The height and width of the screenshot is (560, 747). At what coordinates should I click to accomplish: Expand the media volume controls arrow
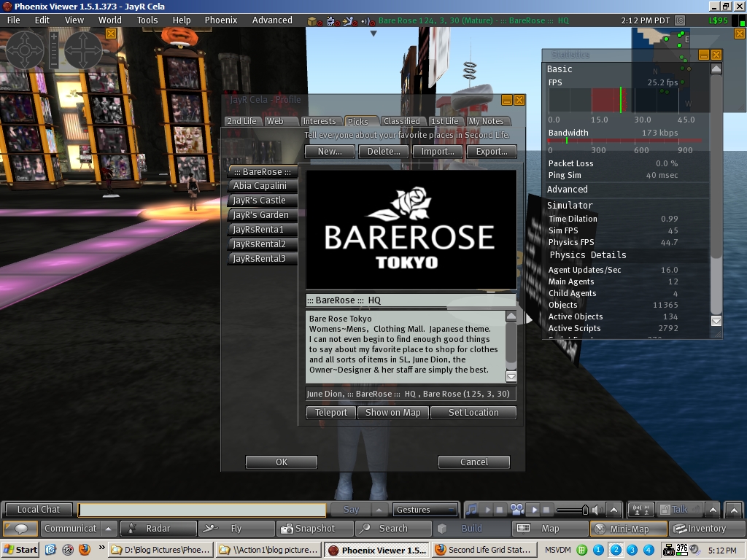614,510
